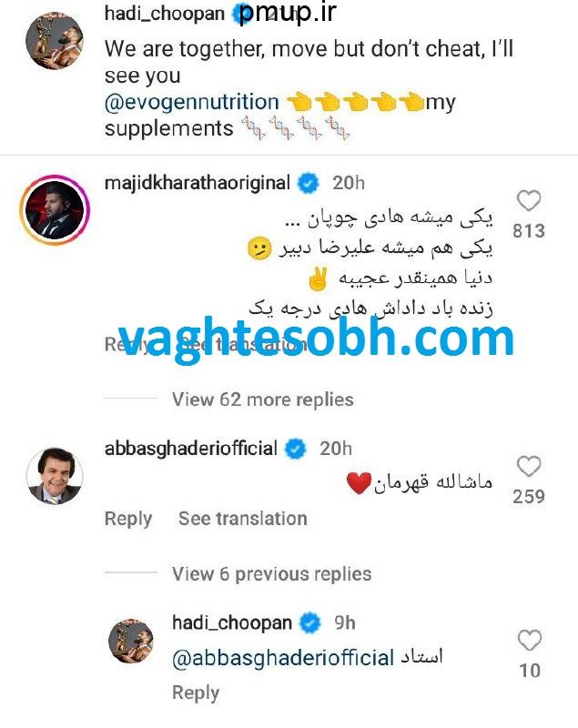Like abbasghaderiofficial's comment with the heart
This screenshot has width=578, height=728.
(x=529, y=466)
